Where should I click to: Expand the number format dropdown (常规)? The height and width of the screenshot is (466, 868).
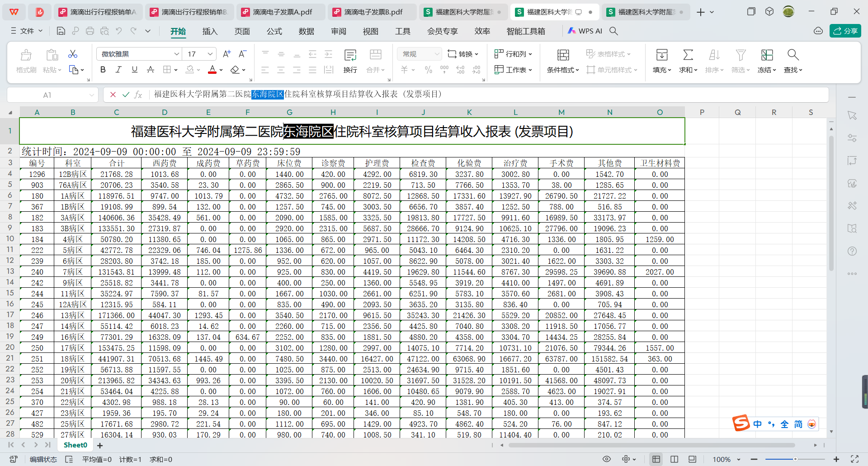437,54
